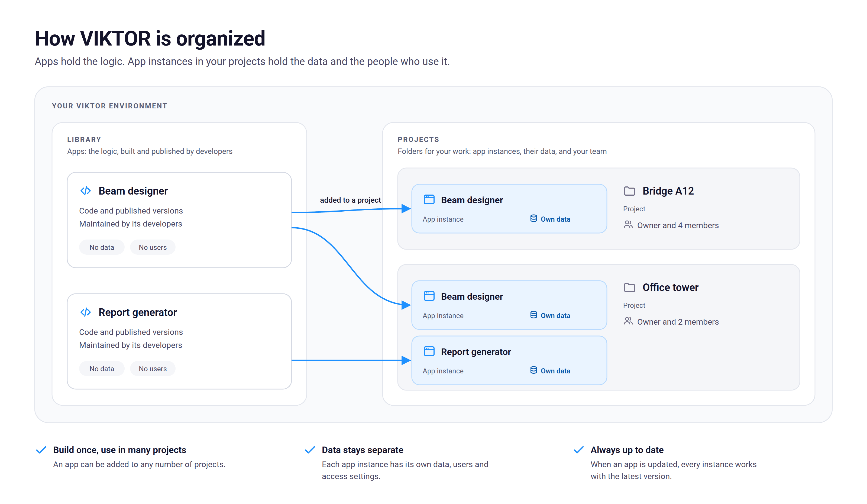The image size is (867, 504).
Task: Click Always up to date heading
Action: [x=627, y=450]
